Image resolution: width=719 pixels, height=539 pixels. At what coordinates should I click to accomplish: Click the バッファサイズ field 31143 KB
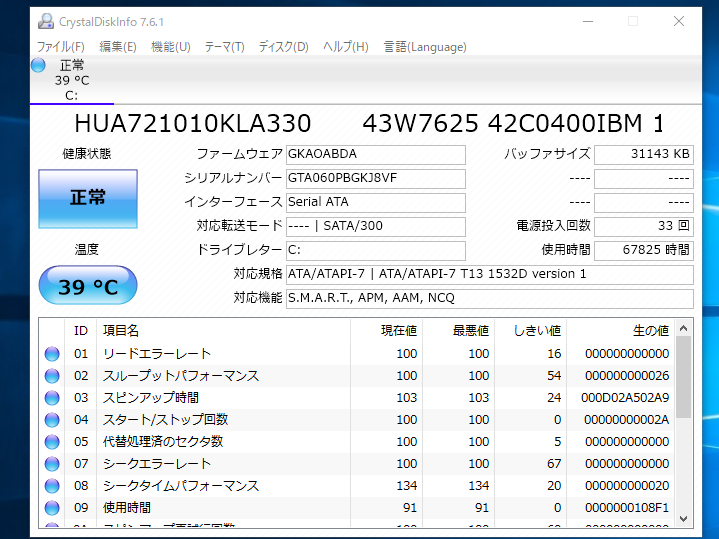(644, 154)
